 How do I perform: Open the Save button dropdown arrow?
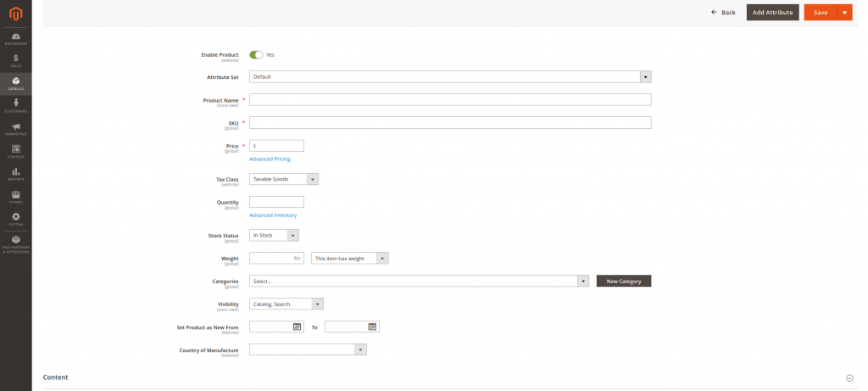pos(844,12)
